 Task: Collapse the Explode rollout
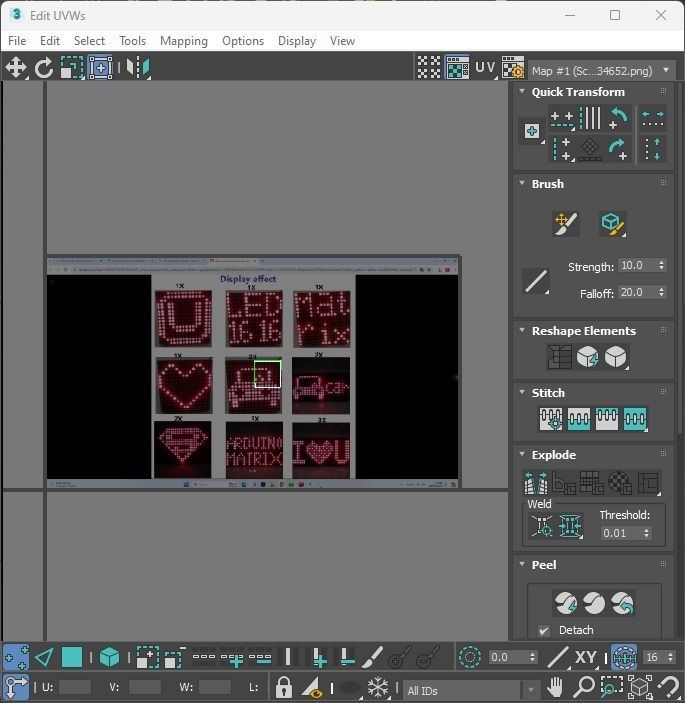coord(522,454)
